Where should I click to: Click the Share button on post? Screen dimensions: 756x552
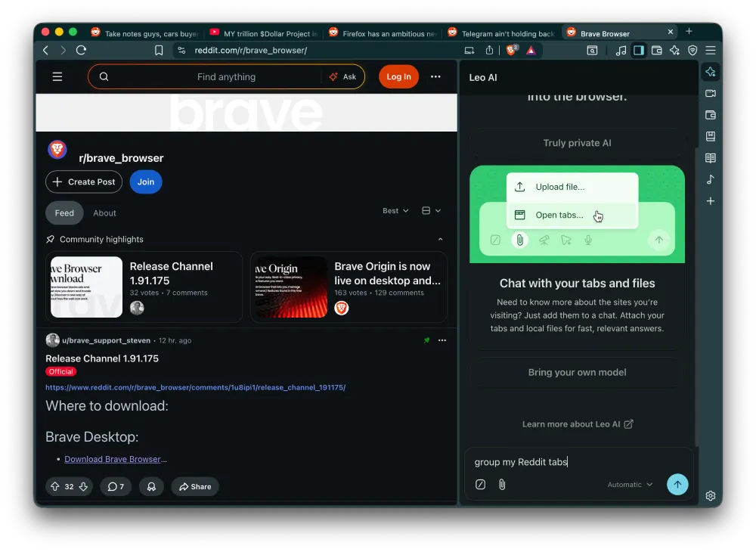(x=195, y=486)
